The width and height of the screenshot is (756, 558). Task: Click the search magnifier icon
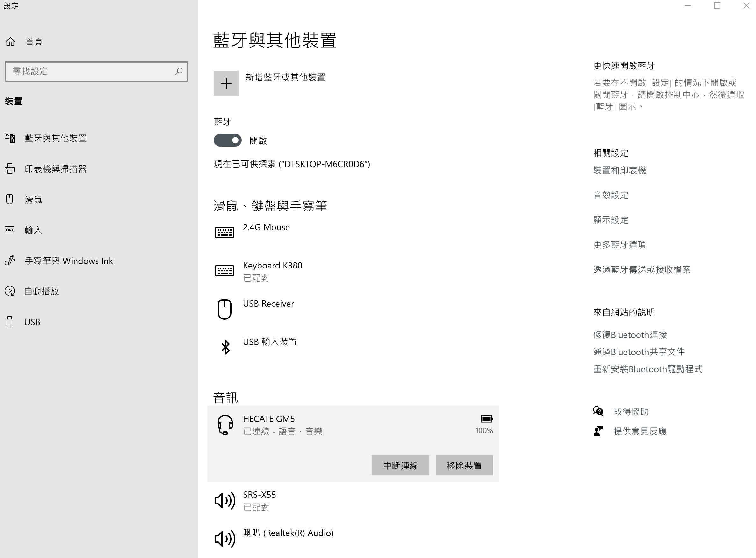point(179,71)
